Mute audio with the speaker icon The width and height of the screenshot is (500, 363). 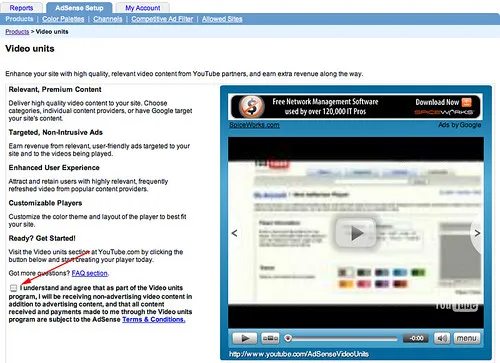442,338
